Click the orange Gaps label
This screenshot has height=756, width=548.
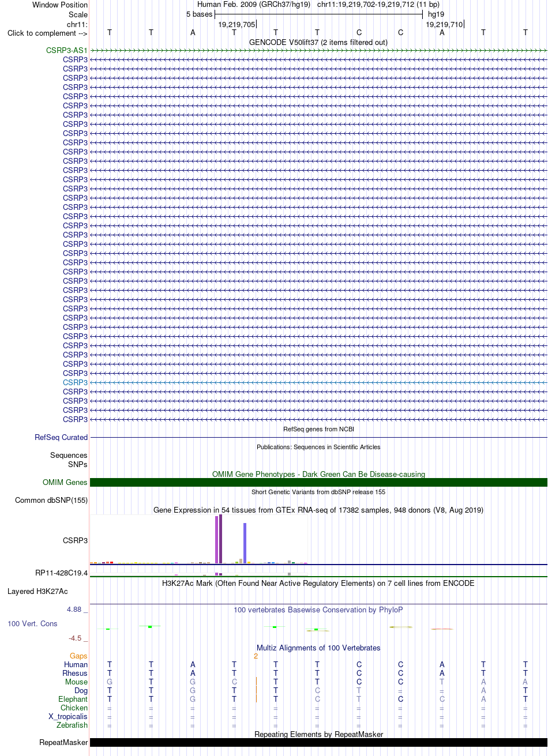(x=78, y=656)
